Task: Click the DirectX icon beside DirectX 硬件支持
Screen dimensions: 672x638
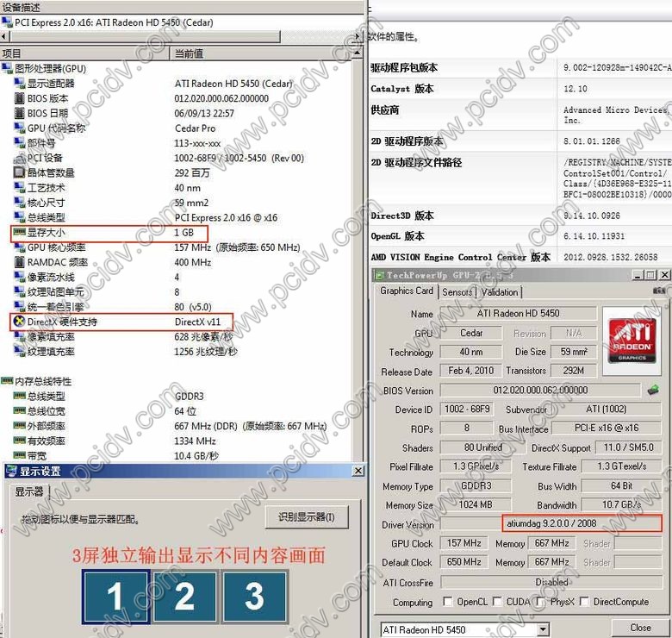Action: point(19,321)
